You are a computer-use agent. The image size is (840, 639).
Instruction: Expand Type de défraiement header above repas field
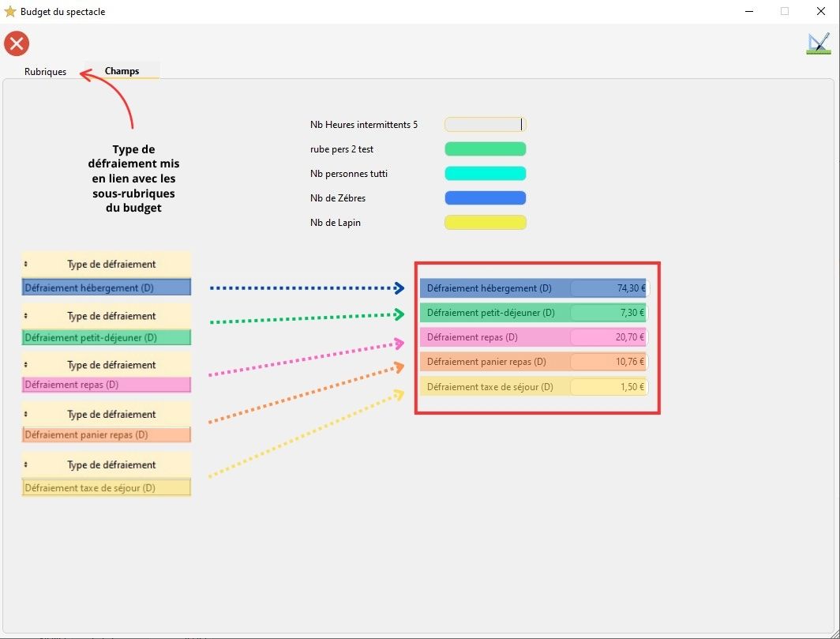(x=111, y=365)
